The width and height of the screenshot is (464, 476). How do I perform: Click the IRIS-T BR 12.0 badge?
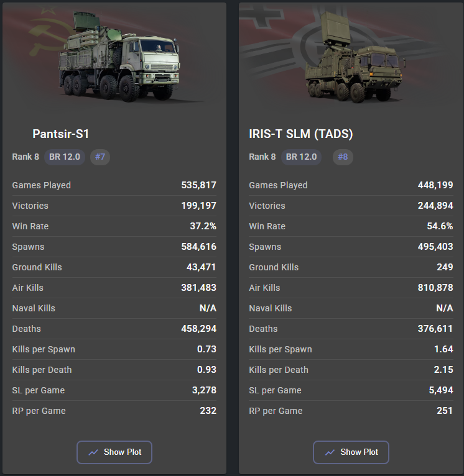(301, 157)
